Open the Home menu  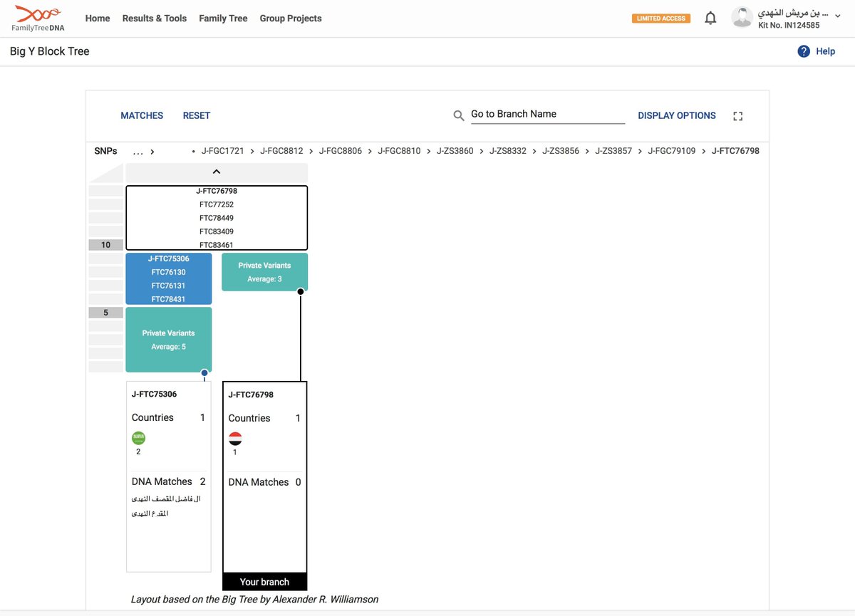click(x=98, y=19)
